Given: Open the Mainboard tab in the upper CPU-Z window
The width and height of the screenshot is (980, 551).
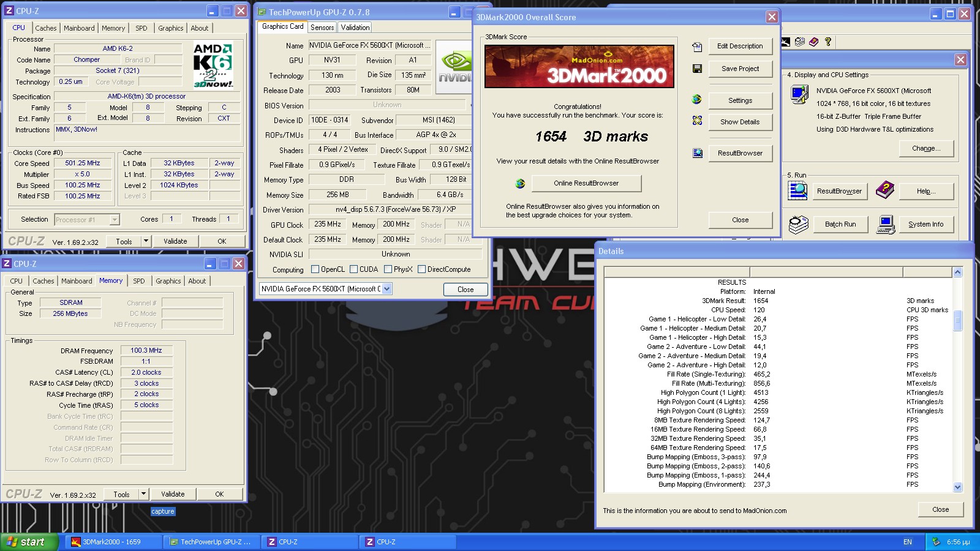Looking at the screenshot, I should coord(79,28).
